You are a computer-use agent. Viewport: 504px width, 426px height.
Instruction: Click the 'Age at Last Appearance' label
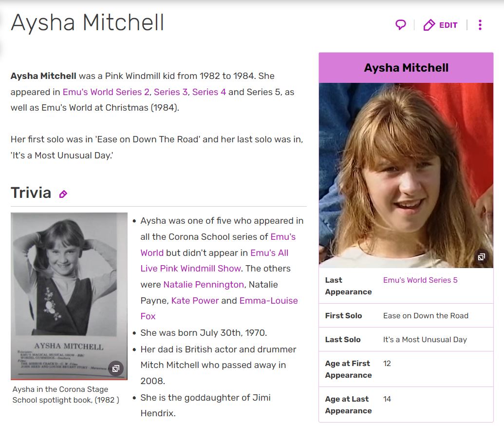tap(349, 405)
